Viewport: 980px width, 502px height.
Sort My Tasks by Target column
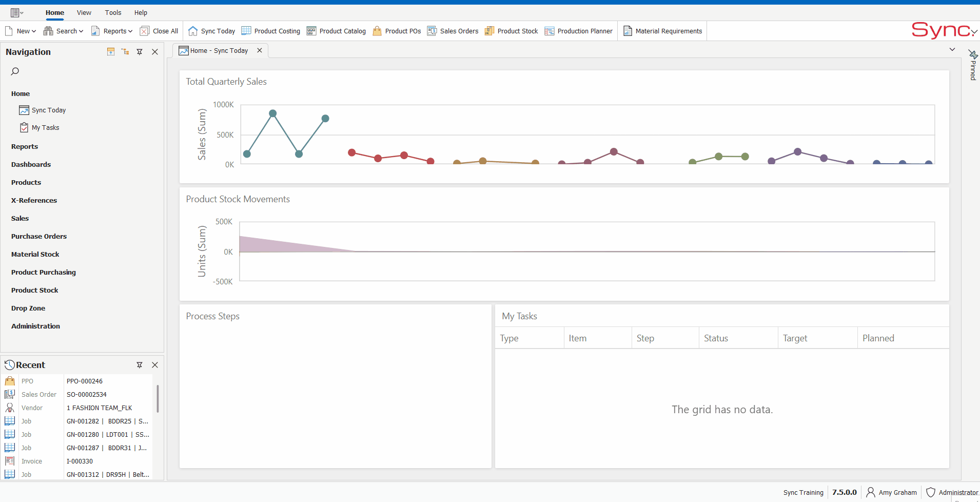pyautogui.click(x=818, y=338)
